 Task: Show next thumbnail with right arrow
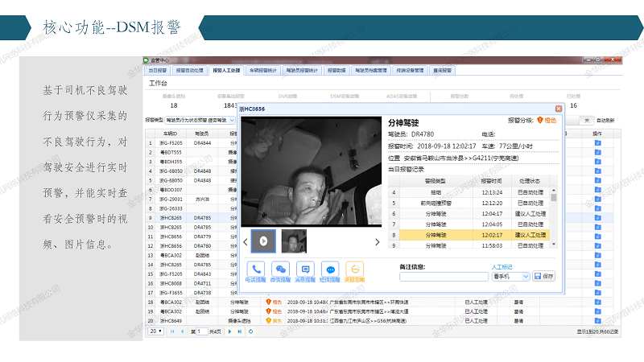378,241
